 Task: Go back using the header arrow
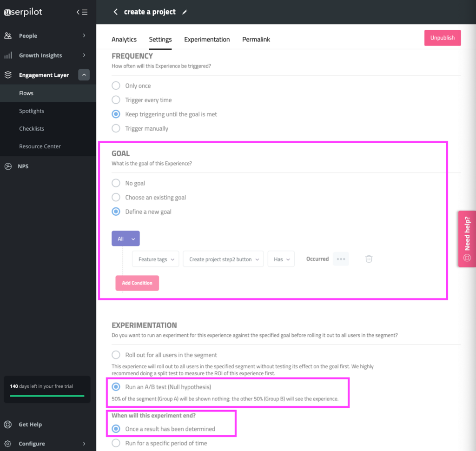115,12
